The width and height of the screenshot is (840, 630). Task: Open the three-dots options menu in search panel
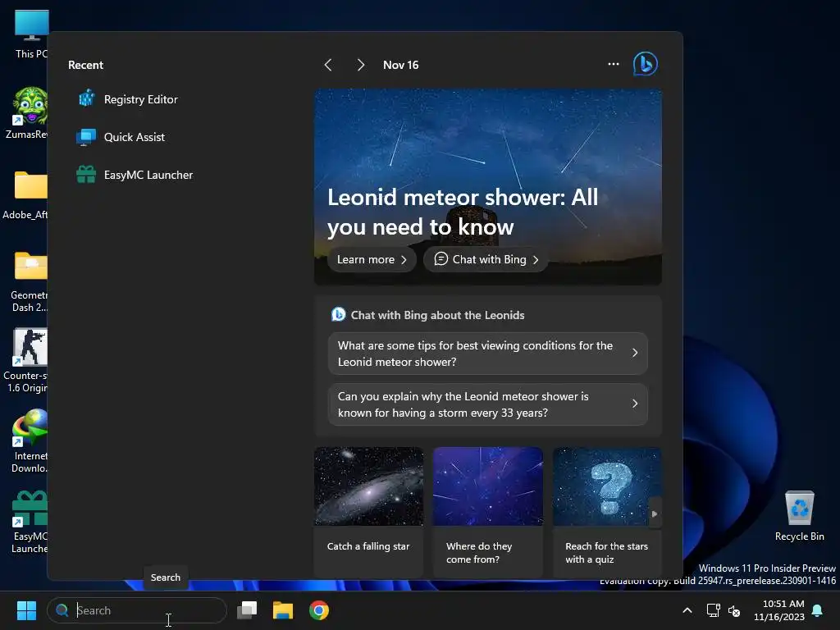coord(614,64)
